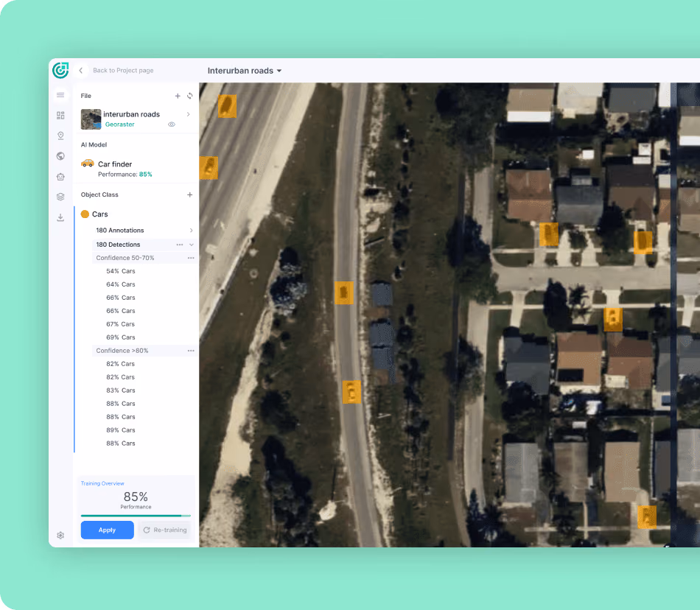Open the layers stack icon in the sidebar

click(x=60, y=197)
